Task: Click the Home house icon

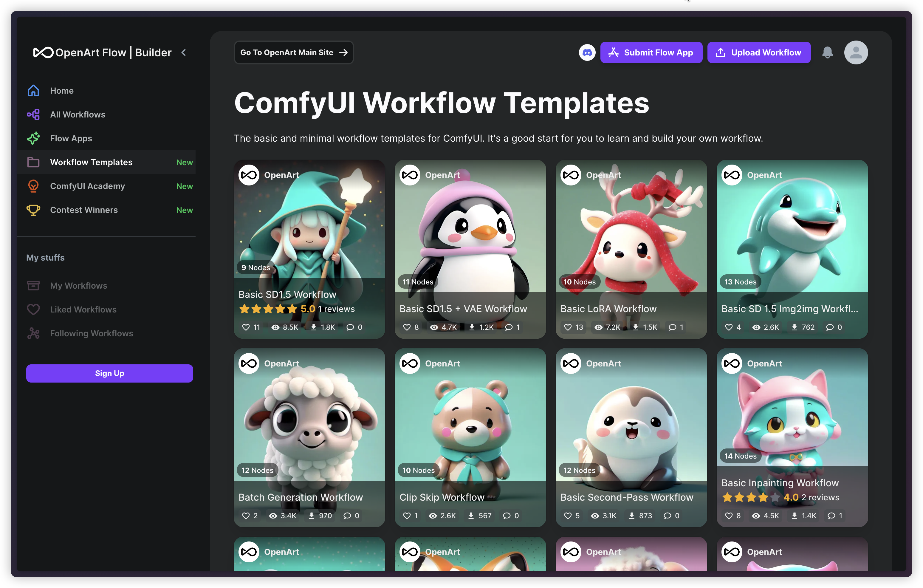Action: (x=33, y=91)
